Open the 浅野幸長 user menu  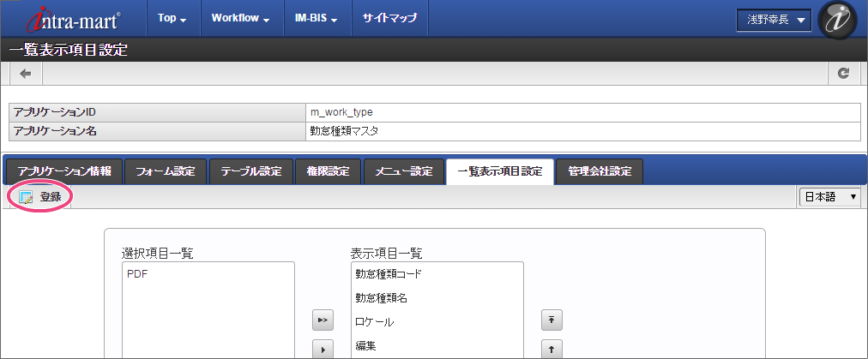(x=774, y=20)
